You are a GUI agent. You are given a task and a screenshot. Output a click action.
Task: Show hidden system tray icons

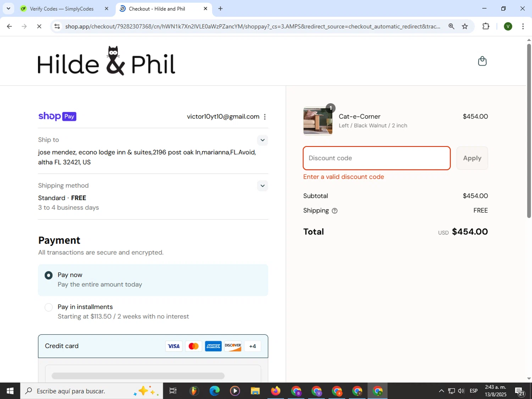pyautogui.click(x=441, y=391)
